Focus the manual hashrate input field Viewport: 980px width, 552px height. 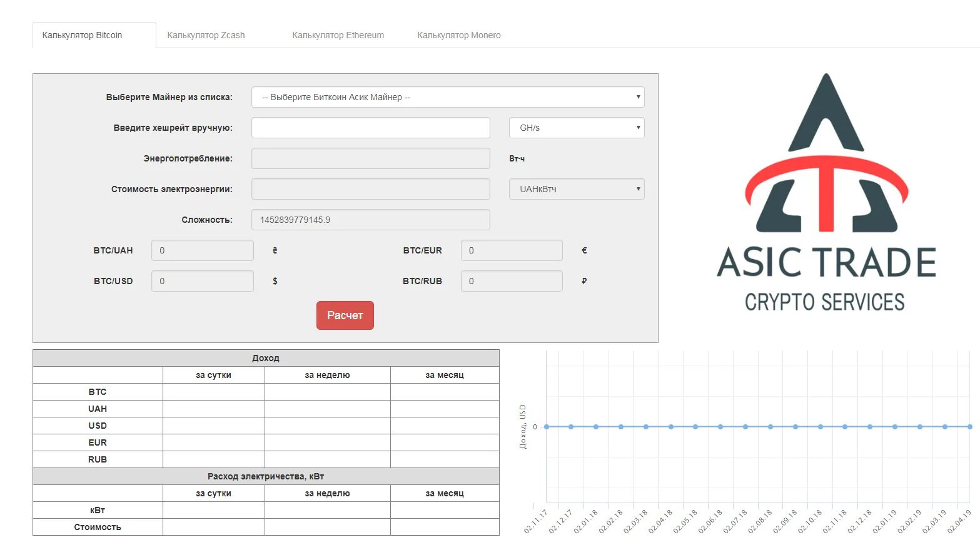pyautogui.click(x=370, y=128)
